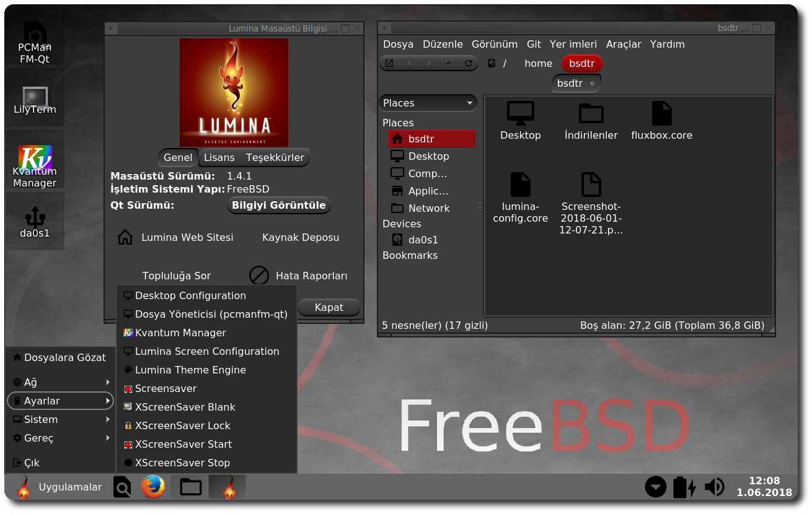Click Lumina flame start button in panel
Screen dimensions: 812x514
(23, 487)
